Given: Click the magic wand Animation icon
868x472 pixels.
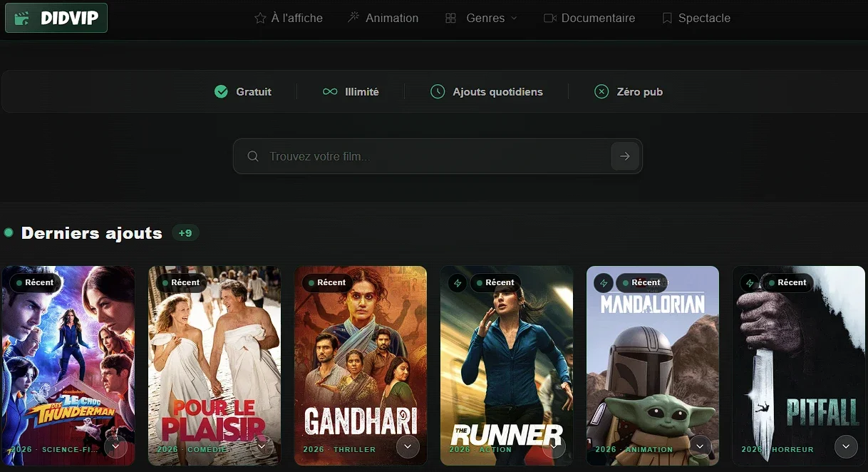Looking at the screenshot, I should point(353,18).
